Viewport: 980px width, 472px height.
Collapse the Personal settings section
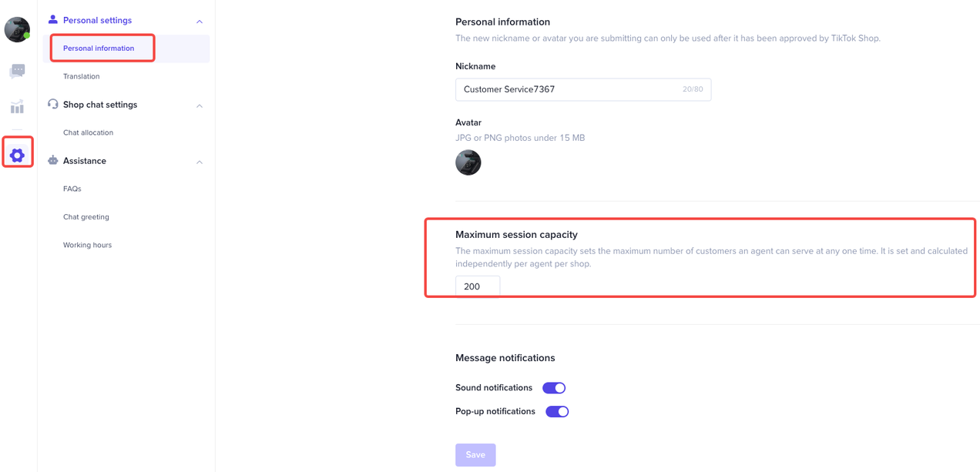click(x=200, y=22)
